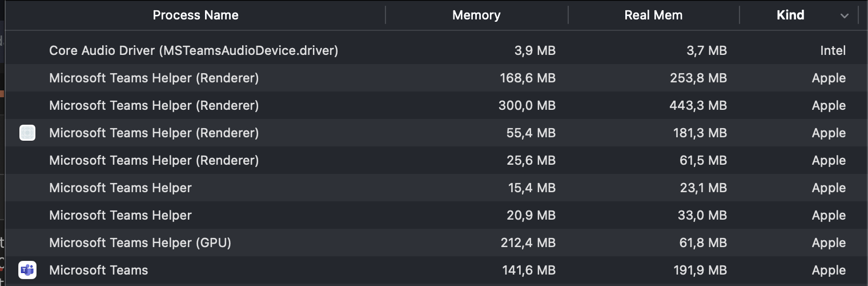Click the 181,3 MB real memory value
Screen dimensions: 868x286
[x=700, y=133]
